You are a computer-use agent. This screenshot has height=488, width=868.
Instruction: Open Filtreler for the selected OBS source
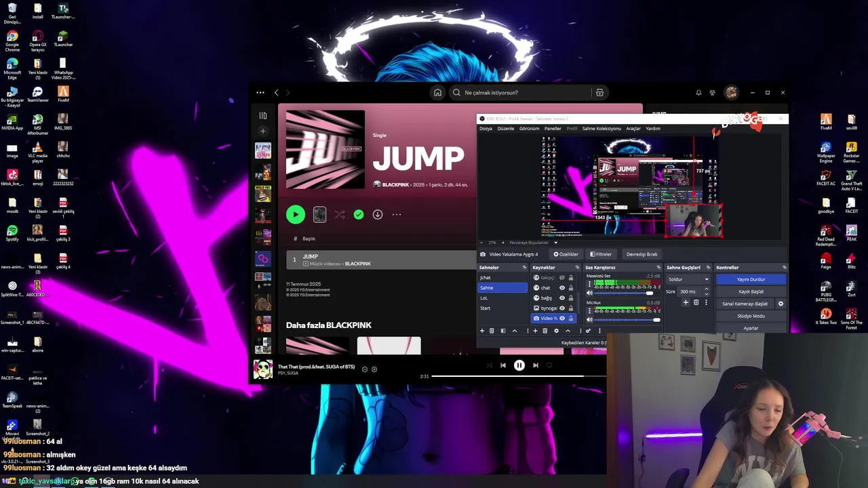pos(601,254)
